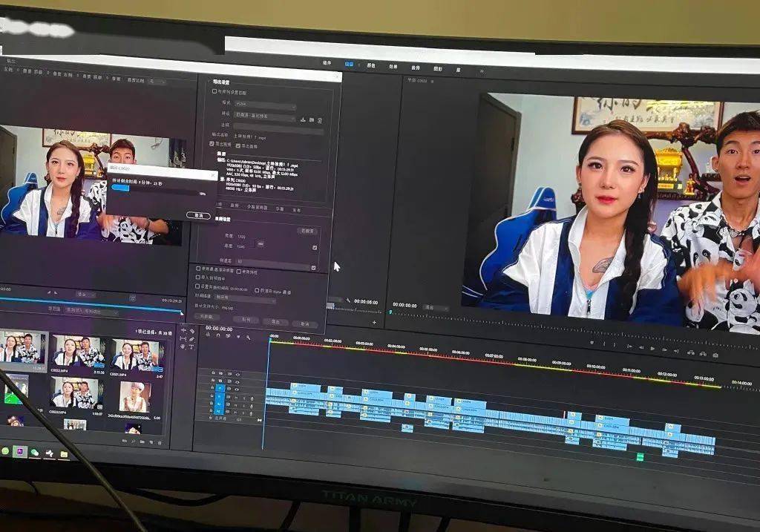Open File Explorer from the Windows taskbar

coord(64,454)
